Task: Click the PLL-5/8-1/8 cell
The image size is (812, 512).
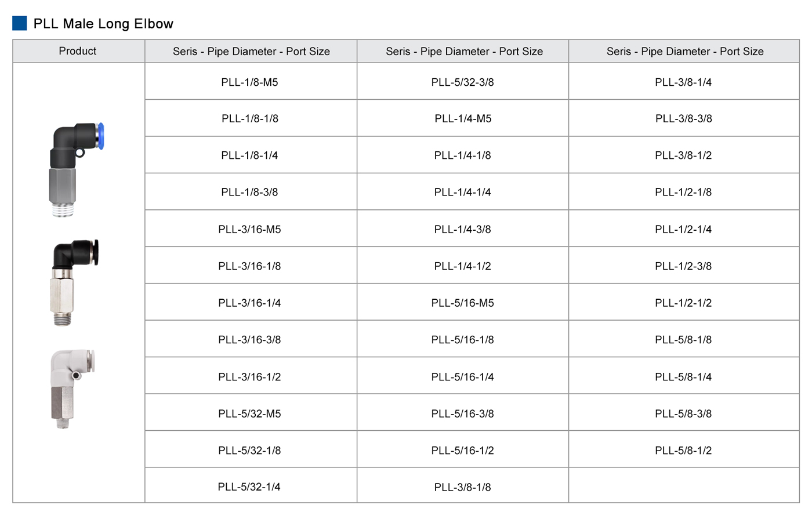Action: coord(683,340)
